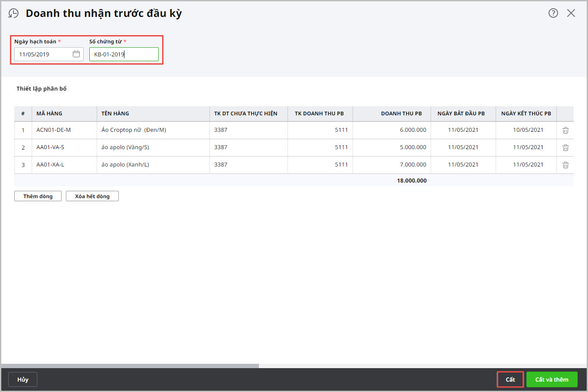Viewport: 588px width, 392px height.
Task: Delete the AA01-VA-S row using trash icon
Action: pos(565,147)
